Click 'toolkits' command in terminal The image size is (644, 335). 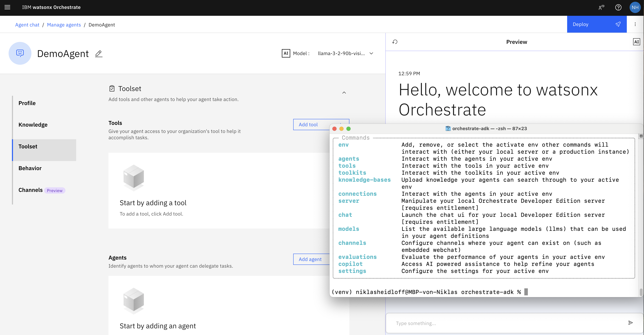coord(352,173)
